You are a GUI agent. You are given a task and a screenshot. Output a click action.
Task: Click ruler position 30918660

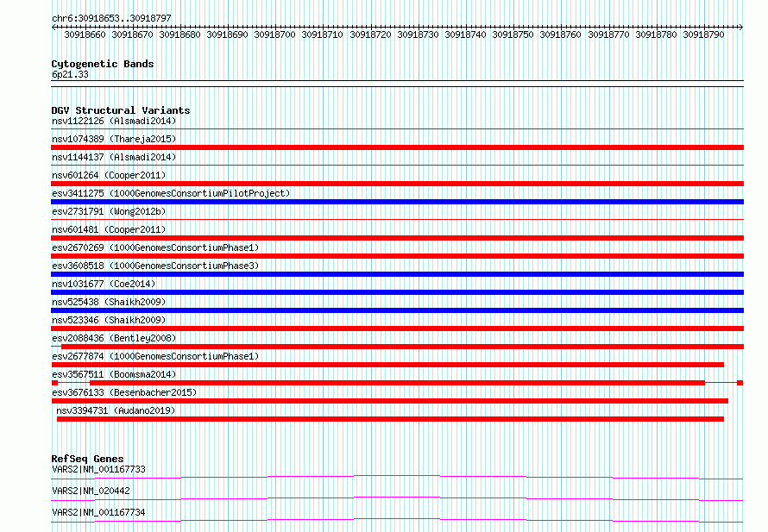(85, 34)
